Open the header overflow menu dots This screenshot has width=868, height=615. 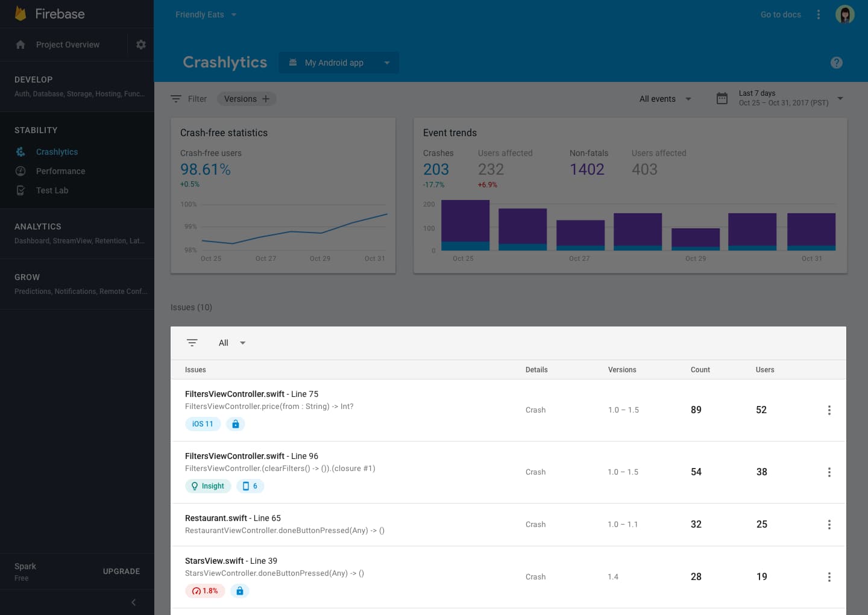pos(819,14)
